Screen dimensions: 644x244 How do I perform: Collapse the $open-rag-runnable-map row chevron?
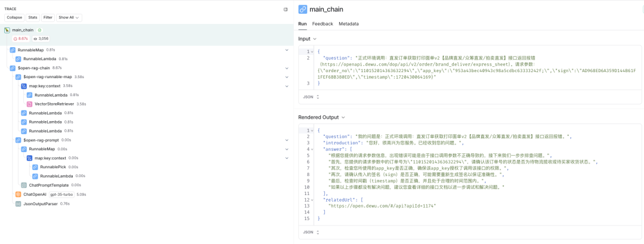pyautogui.click(x=287, y=77)
